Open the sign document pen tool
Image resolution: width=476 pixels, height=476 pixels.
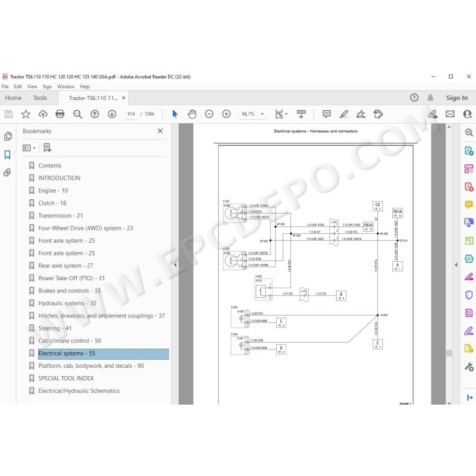pyautogui.click(x=361, y=114)
